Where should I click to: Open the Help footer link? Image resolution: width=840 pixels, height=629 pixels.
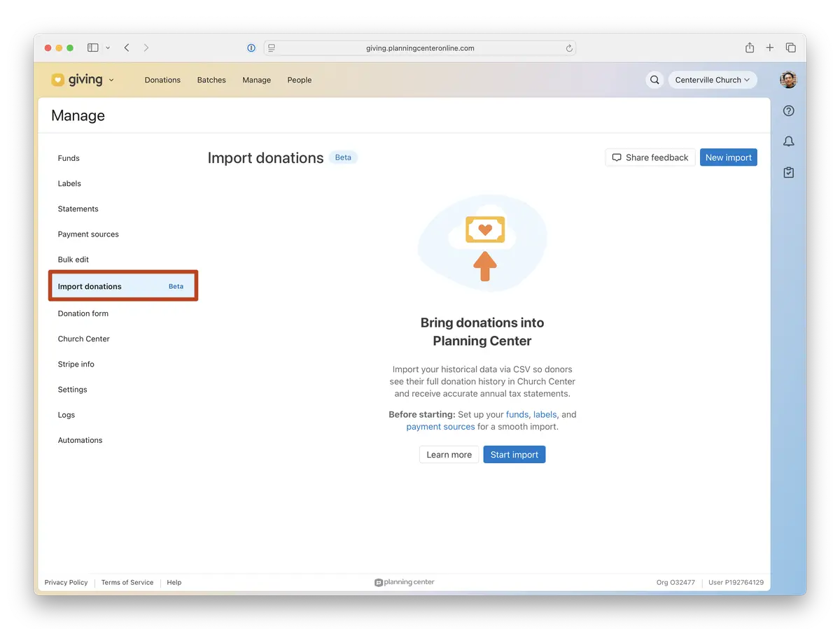tap(174, 582)
